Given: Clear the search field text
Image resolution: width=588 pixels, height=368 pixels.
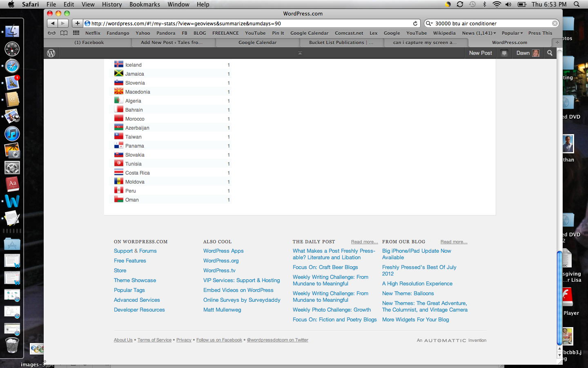Looking at the screenshot, I should [x=555, y=24].
